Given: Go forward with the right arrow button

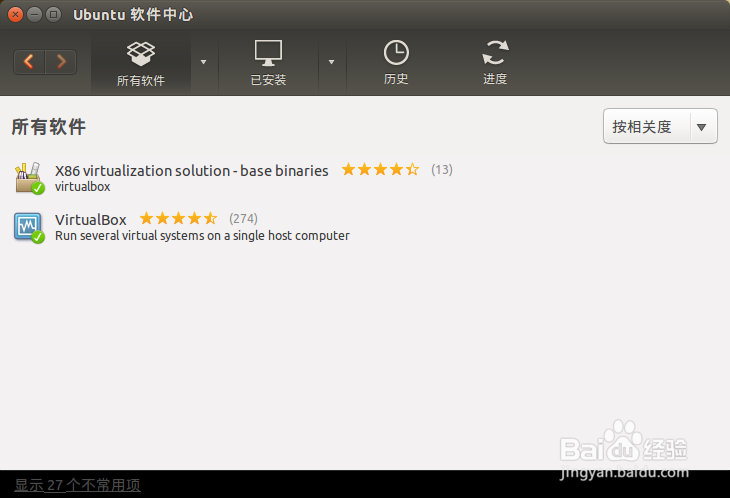Looking at the screenshot, I should 61,62.
